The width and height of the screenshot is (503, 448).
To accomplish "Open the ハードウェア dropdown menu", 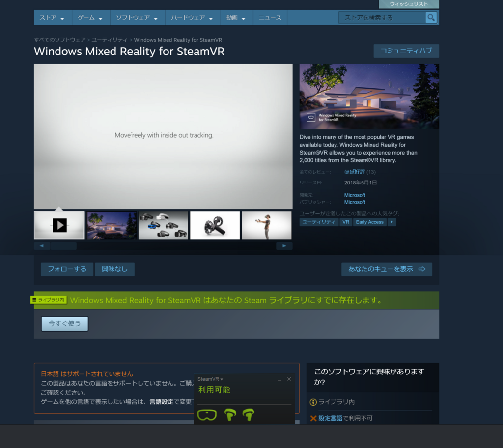I will pyautogui.click(x=192, y=18).
